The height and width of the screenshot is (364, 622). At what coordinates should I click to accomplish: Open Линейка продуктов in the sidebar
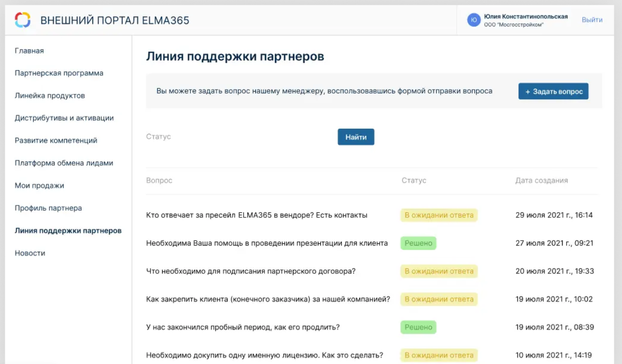50,95
